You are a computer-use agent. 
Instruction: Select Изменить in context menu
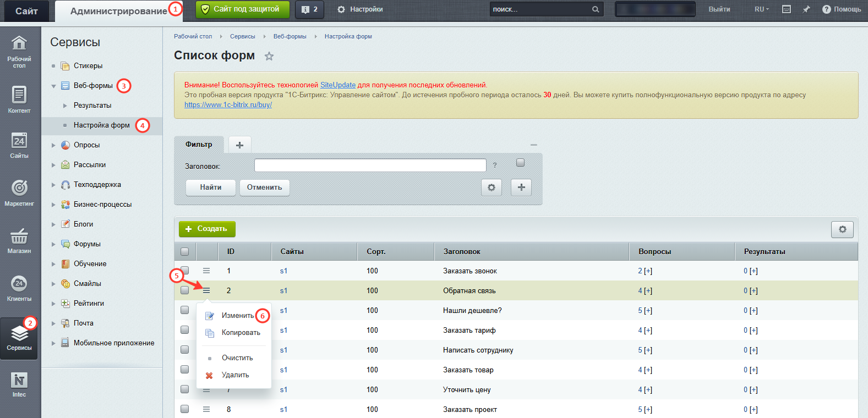pos(237,316)
